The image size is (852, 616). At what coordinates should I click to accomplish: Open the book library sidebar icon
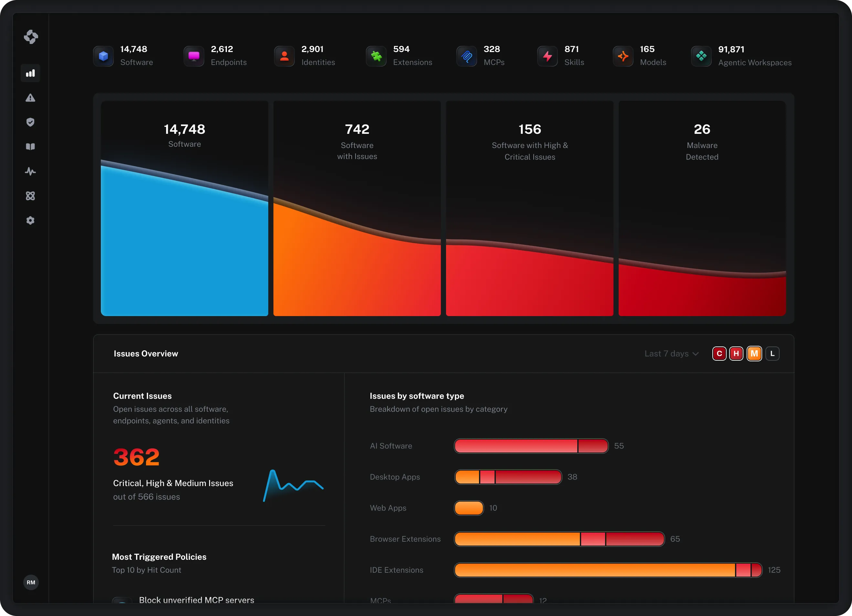[30, 146]
